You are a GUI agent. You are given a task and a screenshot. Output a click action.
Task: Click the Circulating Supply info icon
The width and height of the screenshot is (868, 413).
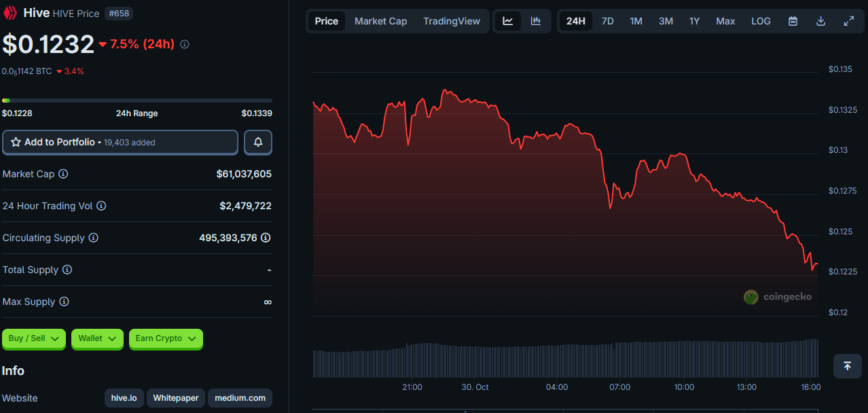coord(94,238)
